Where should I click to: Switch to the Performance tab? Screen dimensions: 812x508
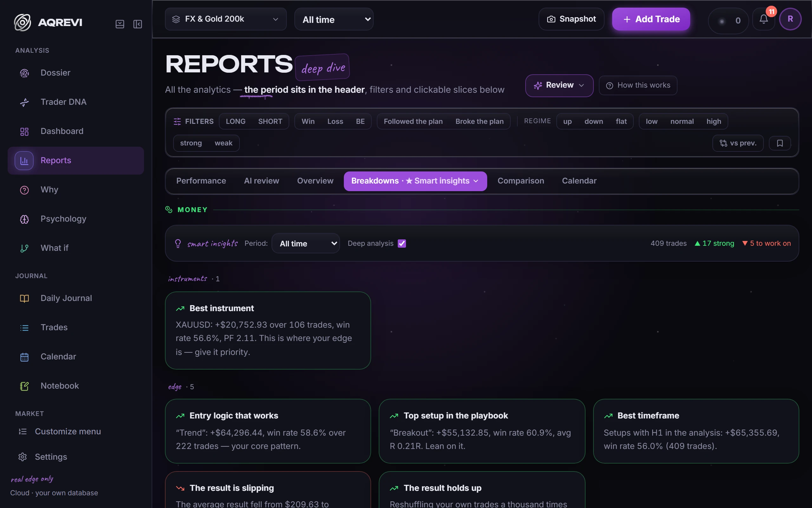click(201, 181)
